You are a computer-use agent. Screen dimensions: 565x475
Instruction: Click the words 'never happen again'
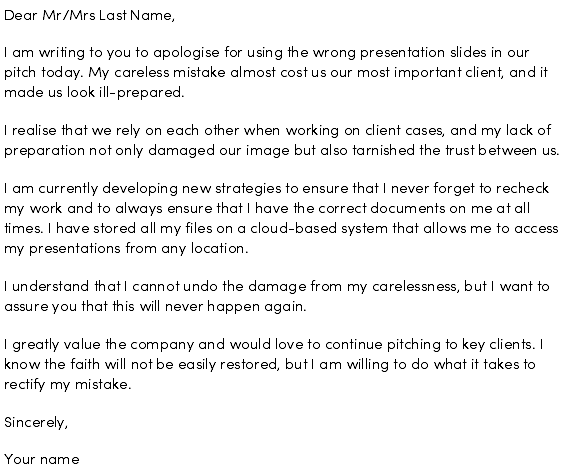pyautogui.click(x=236, y=307)
